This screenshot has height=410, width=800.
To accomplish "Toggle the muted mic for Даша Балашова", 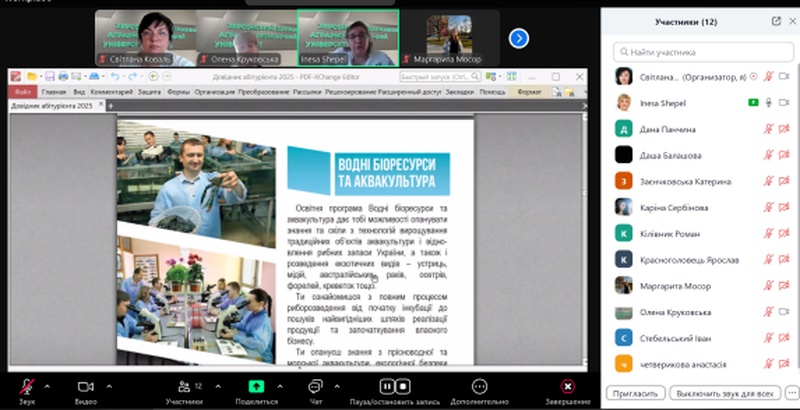I will (768, 155).
